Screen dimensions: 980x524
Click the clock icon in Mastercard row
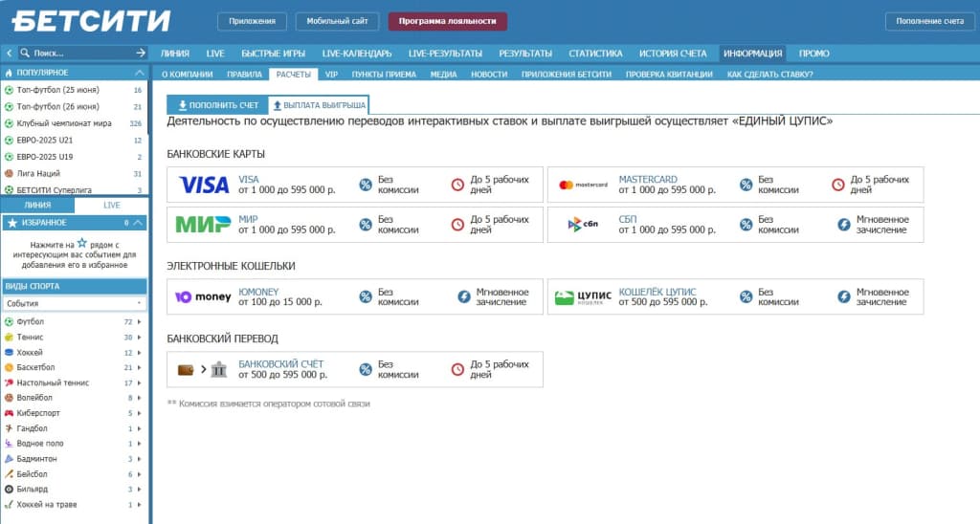coord(838,185)
